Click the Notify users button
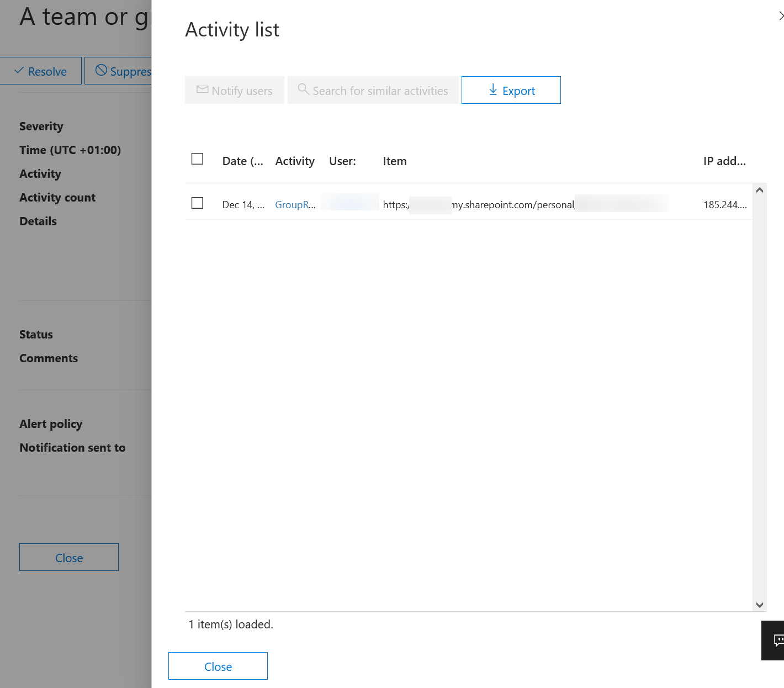This screenshot has width=784, height=688. [x=235, y=90]
